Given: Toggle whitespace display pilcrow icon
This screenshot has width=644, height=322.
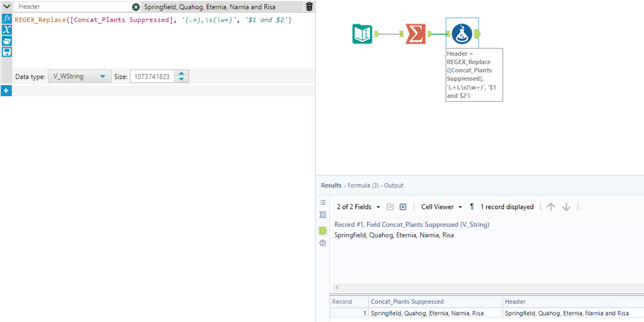Looking at the screenshot, I should (x=472, y=207).
